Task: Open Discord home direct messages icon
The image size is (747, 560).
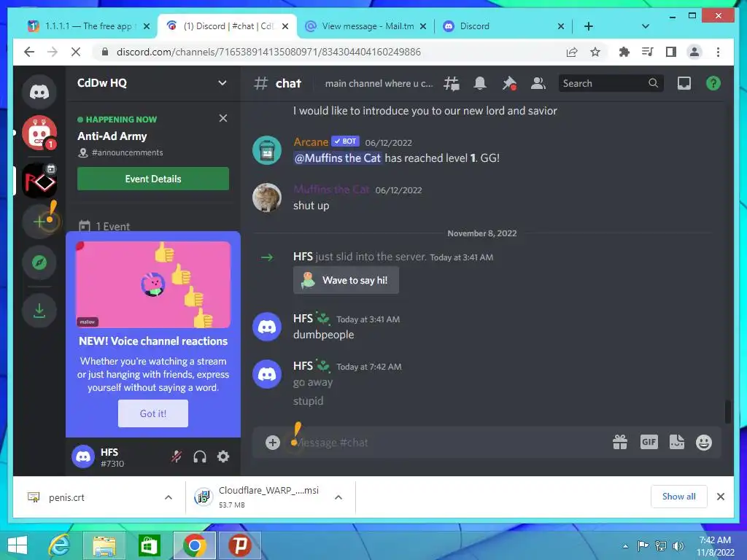Action: [39, 91]
